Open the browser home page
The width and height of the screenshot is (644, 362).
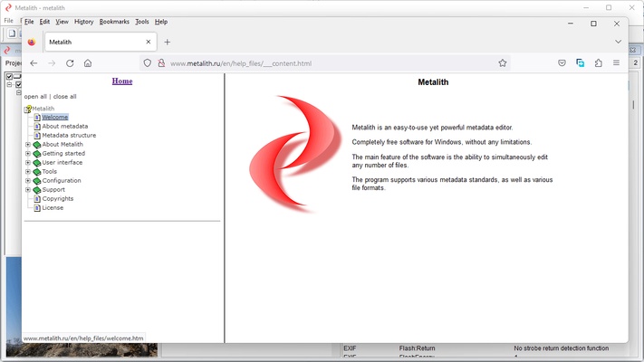pos(88,63)
